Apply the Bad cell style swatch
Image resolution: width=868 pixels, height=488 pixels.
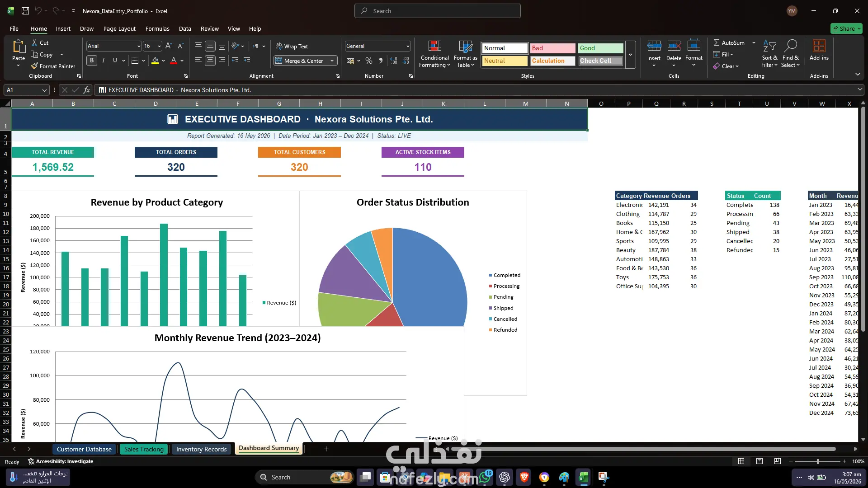[x=552, y=48]
